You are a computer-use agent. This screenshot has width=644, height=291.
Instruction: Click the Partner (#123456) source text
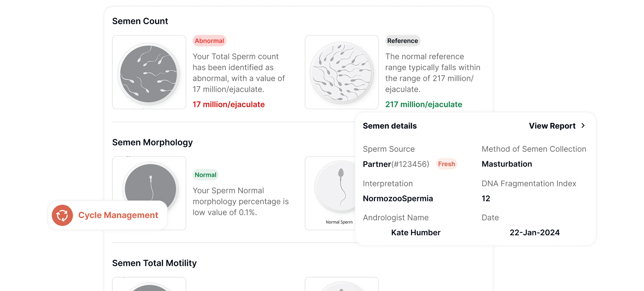pyautogui.click(x=396, y=164)
